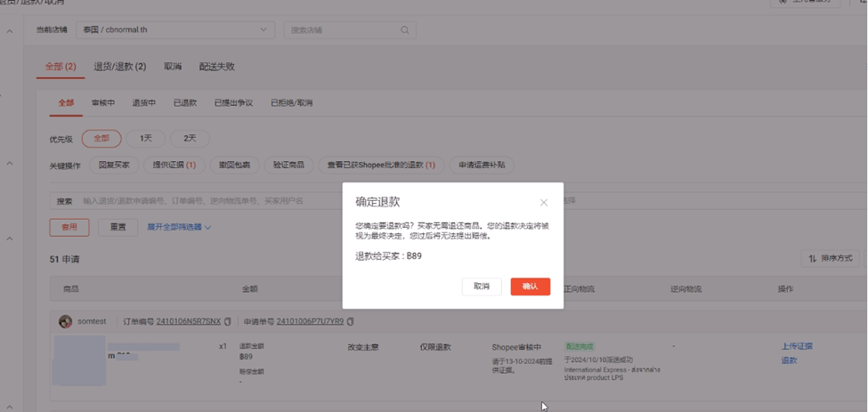Screen dimensions: 868x412
Task: Click the 搜索店铺 shop search field
Action: click(343, 30)
